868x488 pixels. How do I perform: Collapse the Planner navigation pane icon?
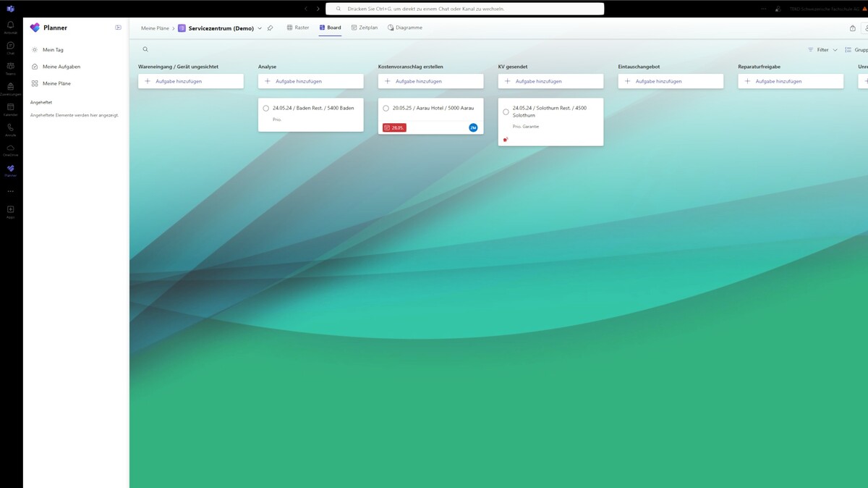(x=118, y=28)
